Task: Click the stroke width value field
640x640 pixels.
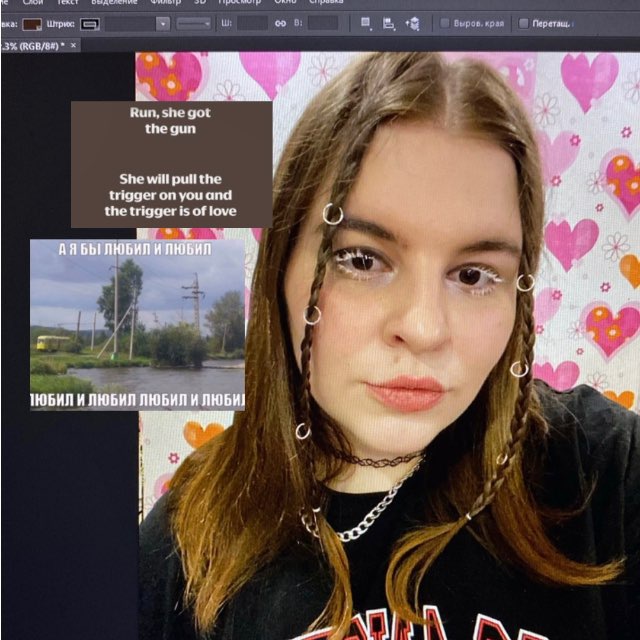Action: point(130,23)
